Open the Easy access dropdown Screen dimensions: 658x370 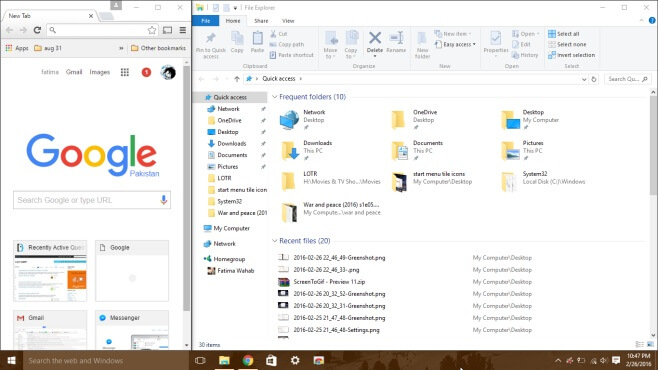coord(455,44)
